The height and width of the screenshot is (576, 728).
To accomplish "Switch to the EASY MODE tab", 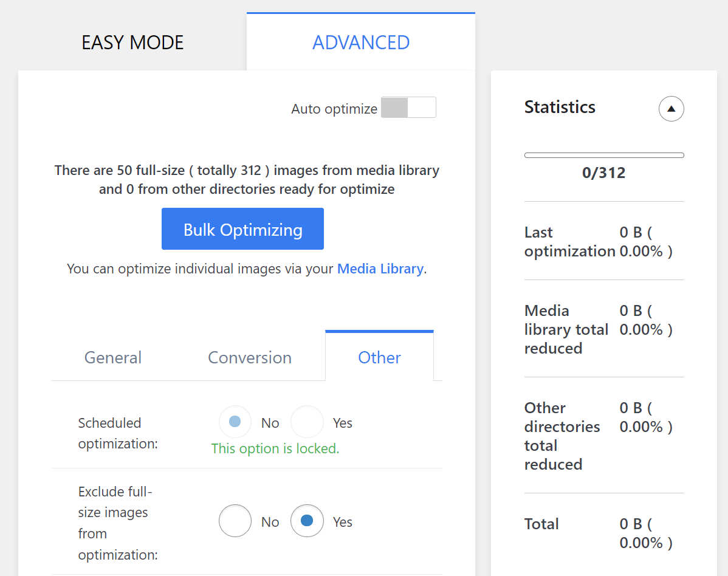I will pyautogui.click(x=132, y=43).
